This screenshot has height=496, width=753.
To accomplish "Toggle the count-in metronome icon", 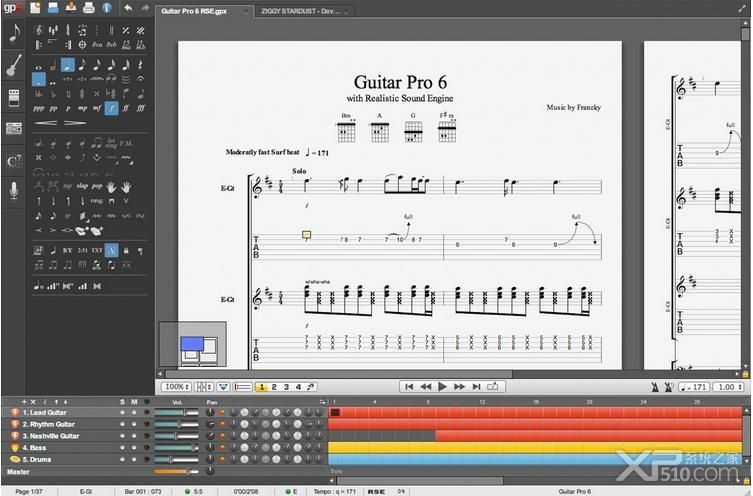I will click(x=668, y=387).
